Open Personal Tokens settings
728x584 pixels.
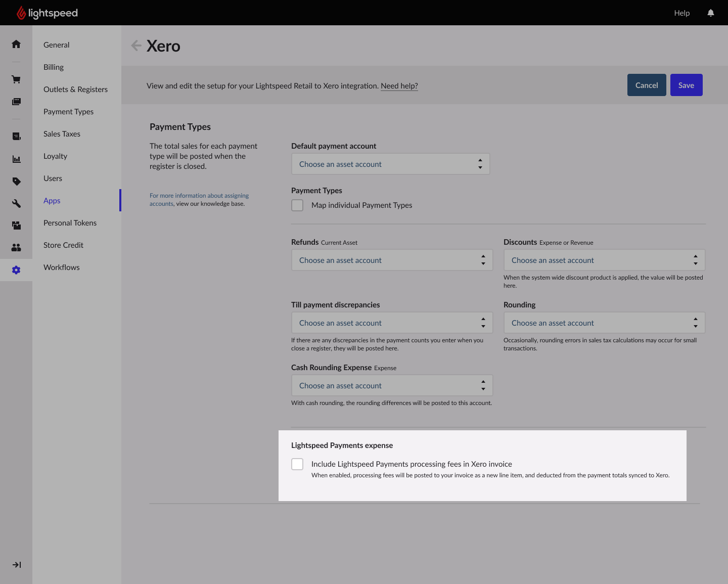[x=70, y=223]
